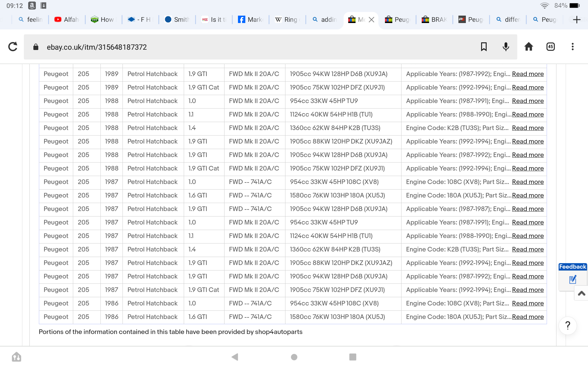This screenshot has height=368, width=588.
Task: Open Read more for 1987 1.9 GTI Cat row
Action: 528,290
